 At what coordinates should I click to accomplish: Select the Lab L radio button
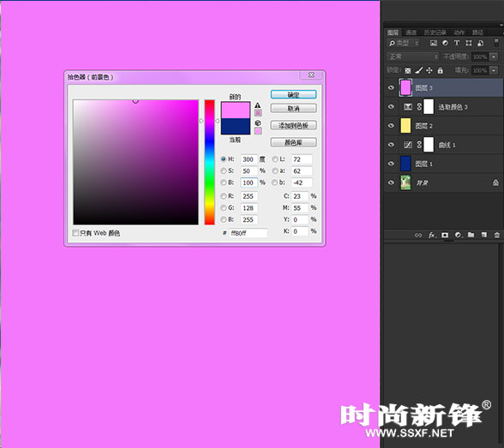coord(275,159)
